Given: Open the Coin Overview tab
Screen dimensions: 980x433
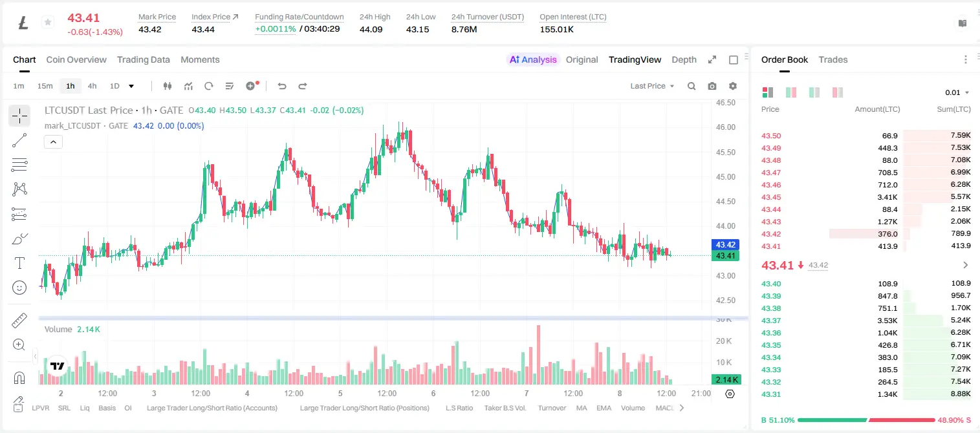Looking at the screenshot, I should pos(76,59).
